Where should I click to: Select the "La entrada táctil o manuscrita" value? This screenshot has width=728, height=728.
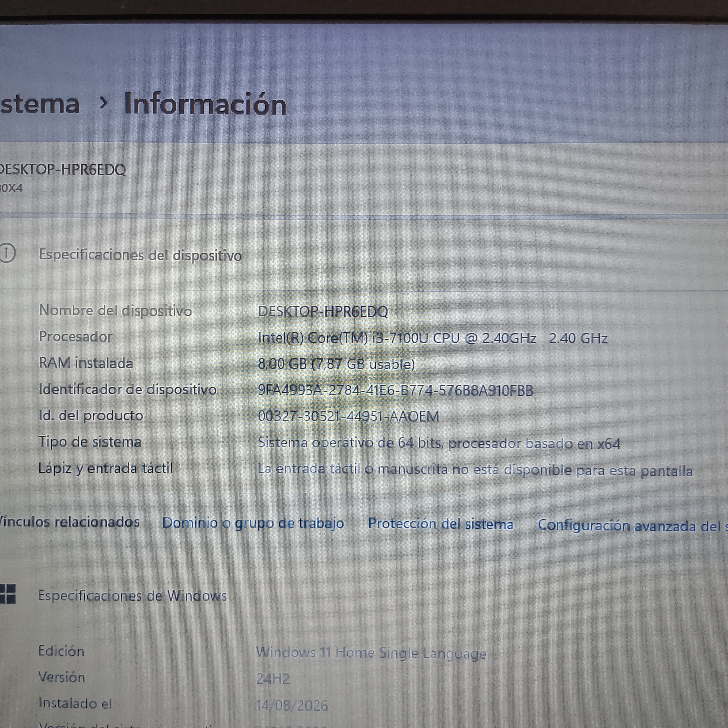point(475,470)
